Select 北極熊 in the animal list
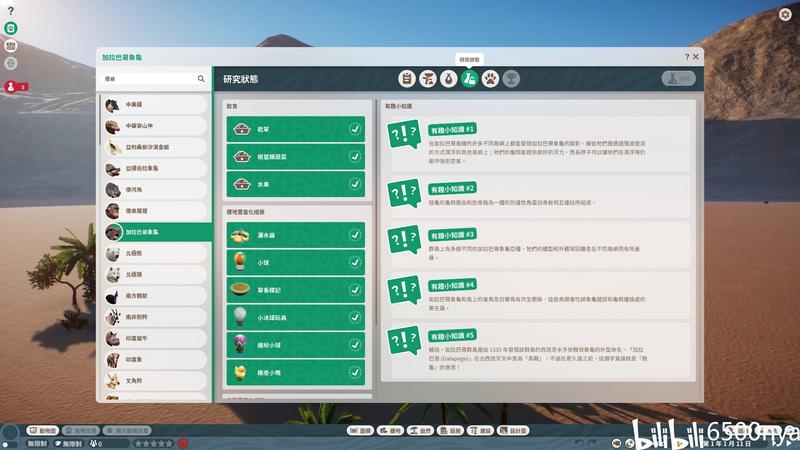 156,253
